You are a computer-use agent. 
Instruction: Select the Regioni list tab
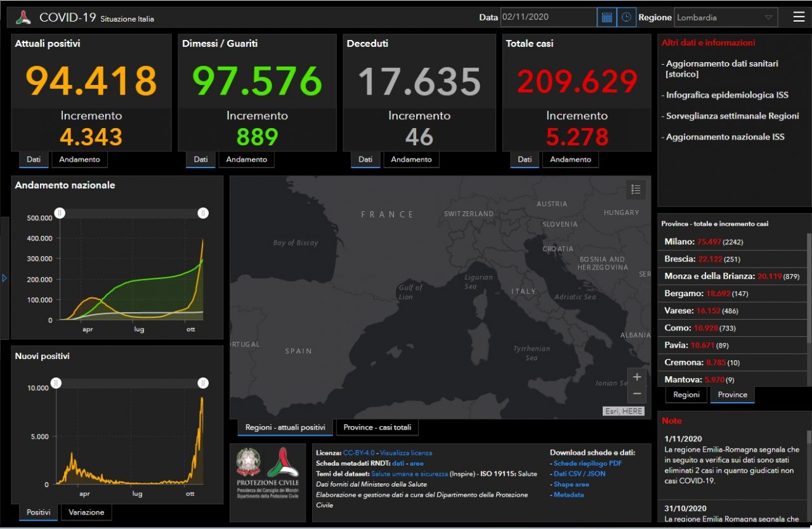coord(686,395)
